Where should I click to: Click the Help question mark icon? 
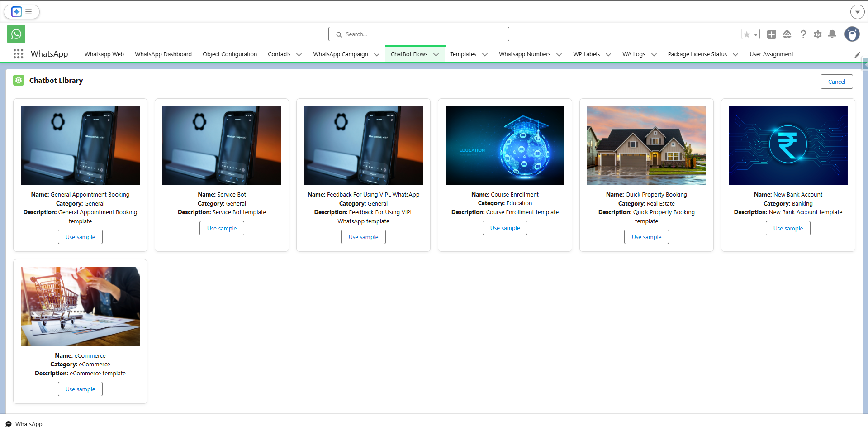[x=803, y=34]
